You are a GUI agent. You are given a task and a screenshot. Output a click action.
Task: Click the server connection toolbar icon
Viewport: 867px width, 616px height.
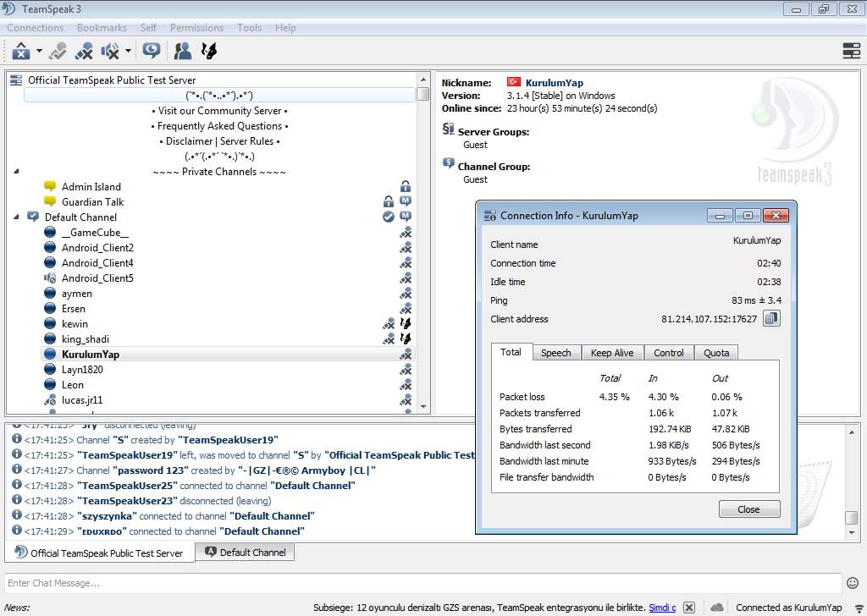[x=21, y=51]
